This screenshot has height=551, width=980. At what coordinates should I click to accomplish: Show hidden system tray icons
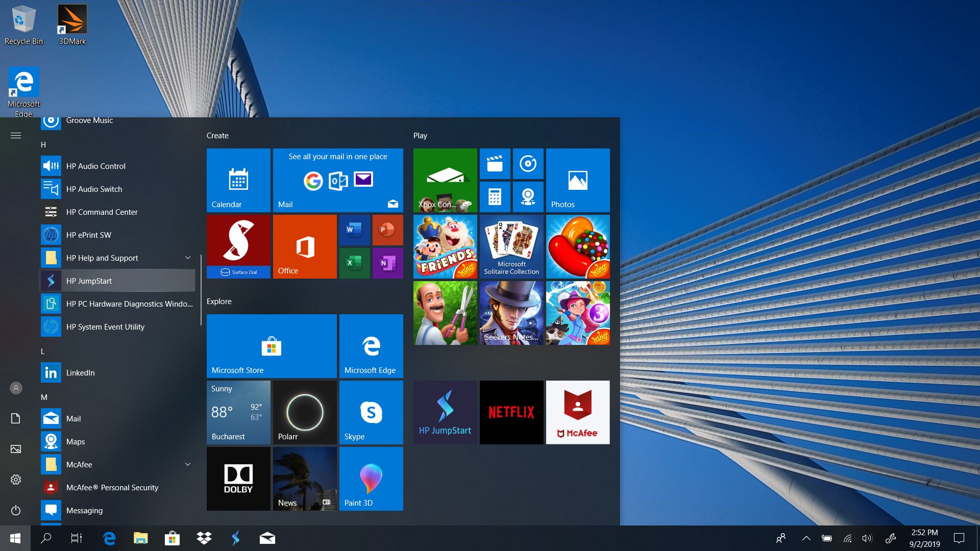point(806,538)
